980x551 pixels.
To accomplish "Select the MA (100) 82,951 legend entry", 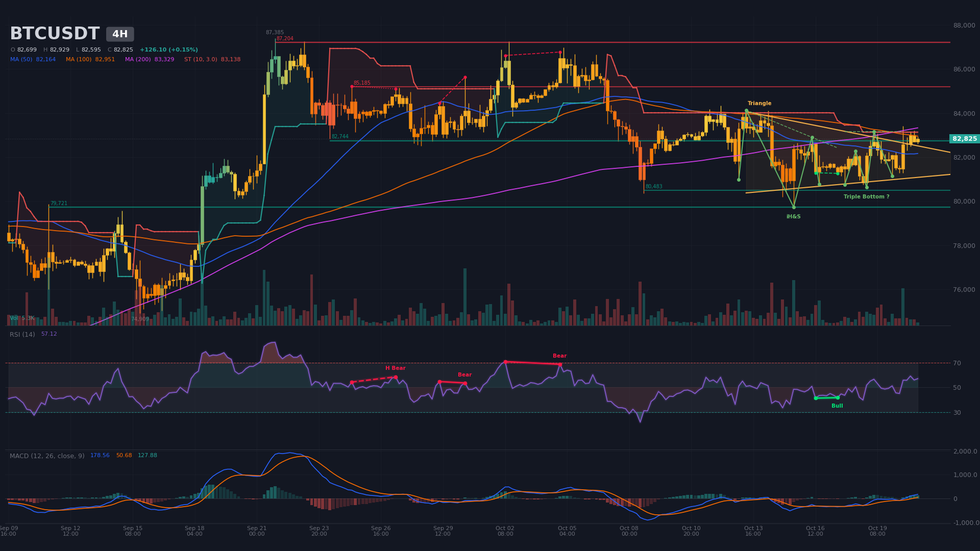I will [x=90, y=59].
